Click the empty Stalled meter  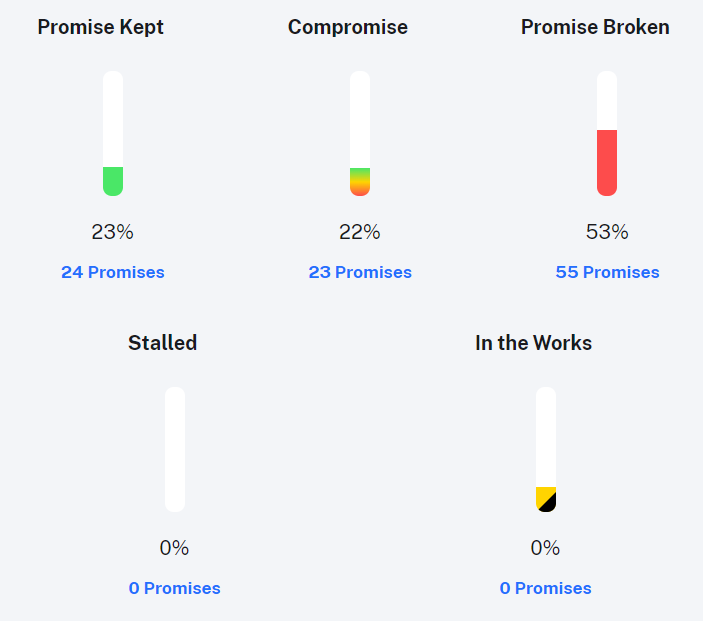pyautogui.click(x=175, y=449)
